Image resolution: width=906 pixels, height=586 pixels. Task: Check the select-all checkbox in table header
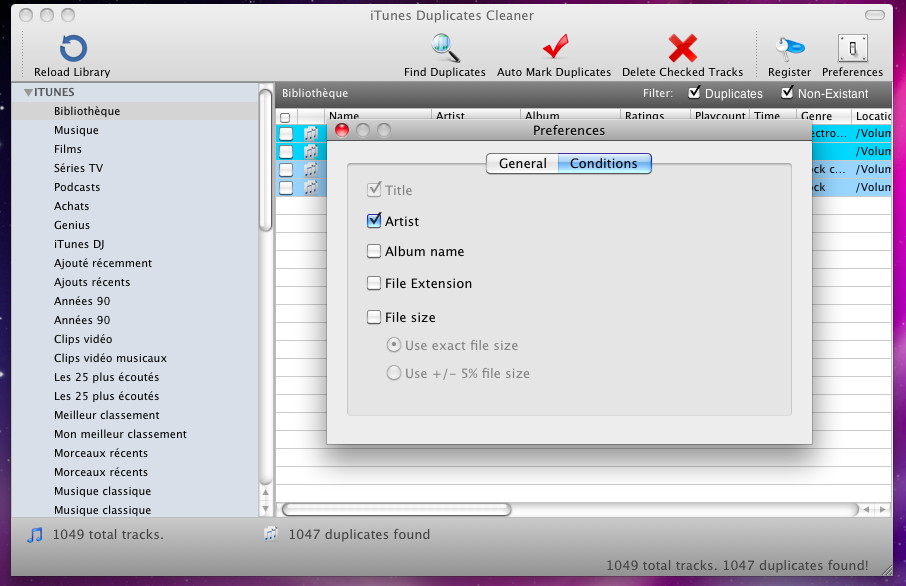click(285, 117)
